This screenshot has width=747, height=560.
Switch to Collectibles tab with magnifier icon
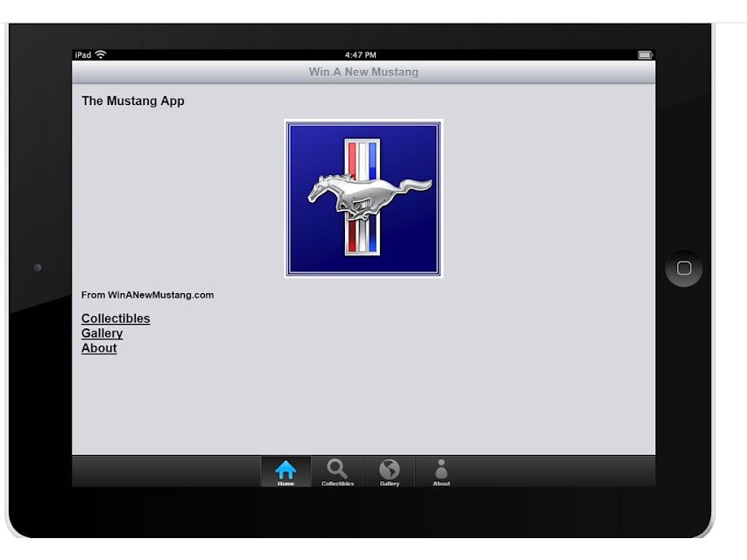click(337, 472)
